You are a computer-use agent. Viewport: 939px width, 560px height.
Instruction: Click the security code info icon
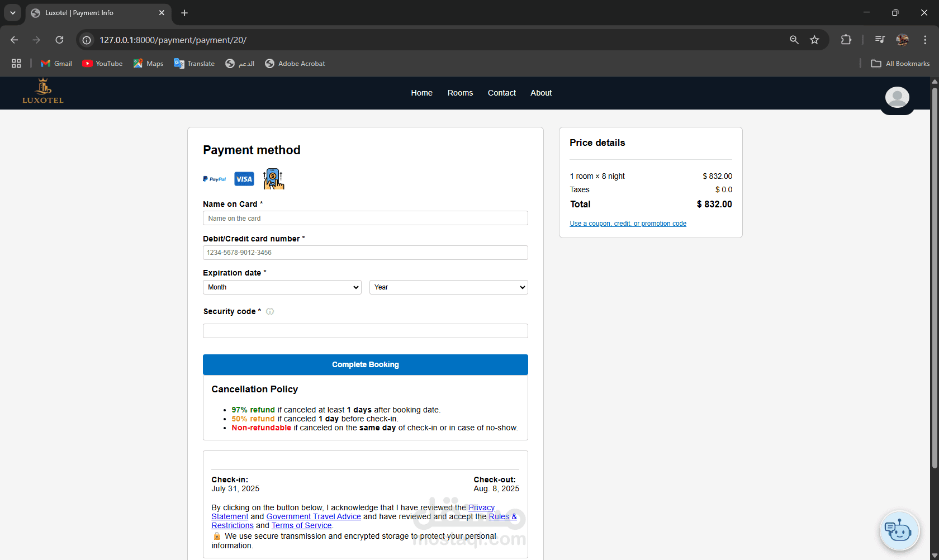[x=270, y=312]
